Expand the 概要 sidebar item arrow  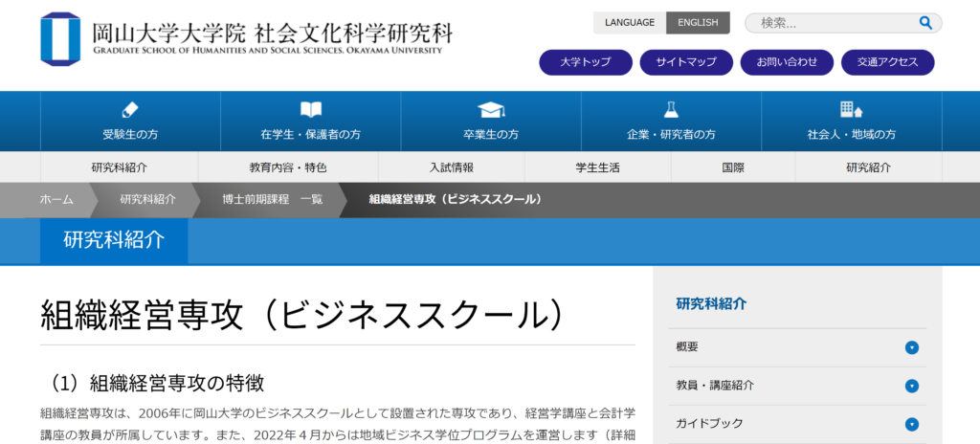(912, 347)
